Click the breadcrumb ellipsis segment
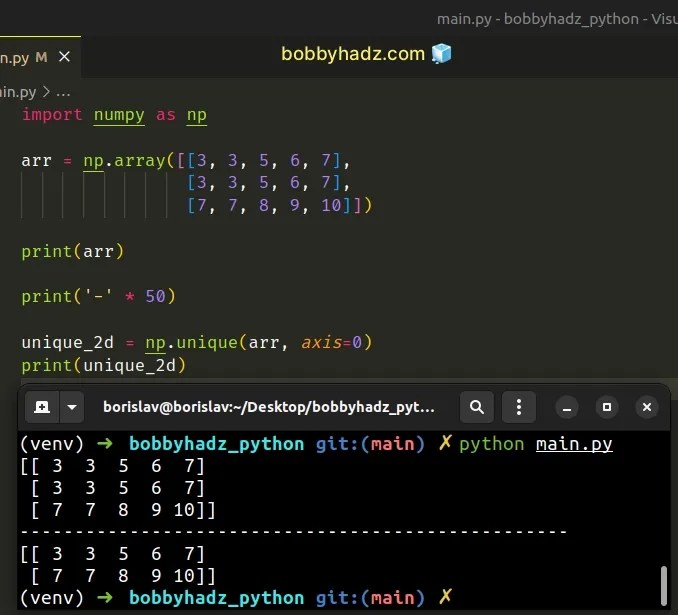Screen dimensions: 678x615 [63, 93]
